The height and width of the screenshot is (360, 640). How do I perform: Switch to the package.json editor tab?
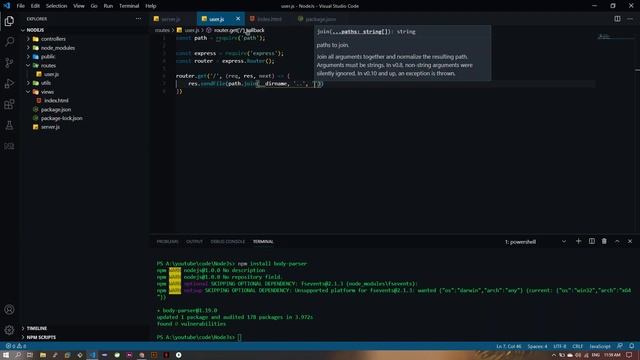320,19
